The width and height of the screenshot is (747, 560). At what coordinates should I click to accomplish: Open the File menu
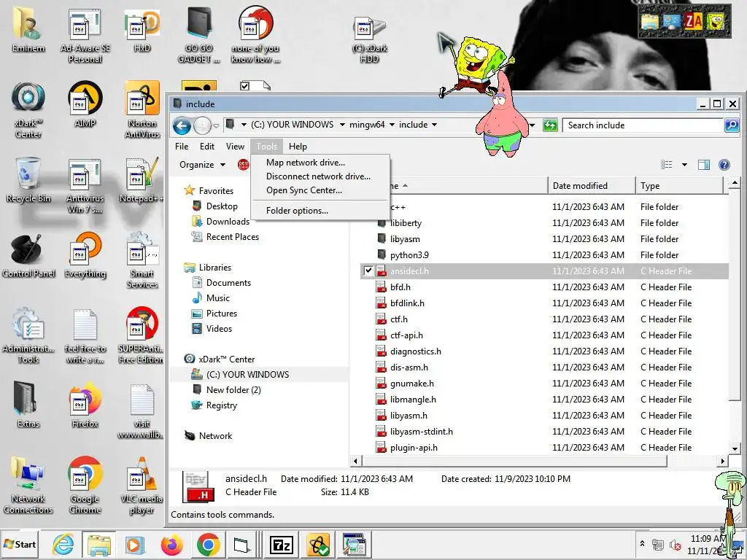(182, 147)
